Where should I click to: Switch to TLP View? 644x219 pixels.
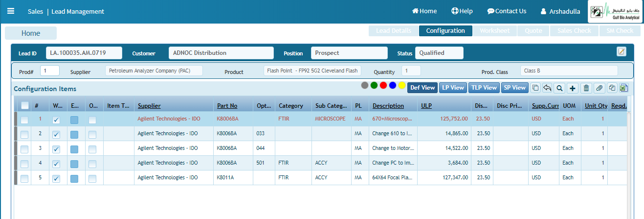tap(484, 88)
